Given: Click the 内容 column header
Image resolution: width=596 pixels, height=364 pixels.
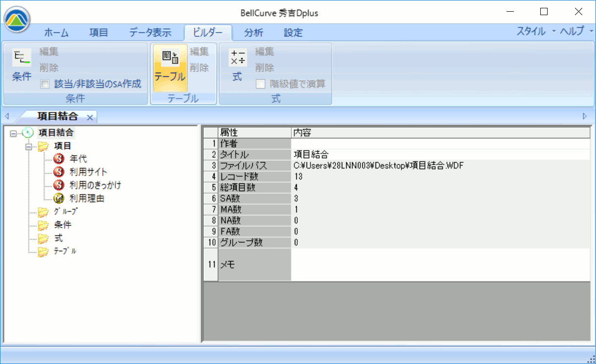Looking at the screenshot, I should (441, 133).
